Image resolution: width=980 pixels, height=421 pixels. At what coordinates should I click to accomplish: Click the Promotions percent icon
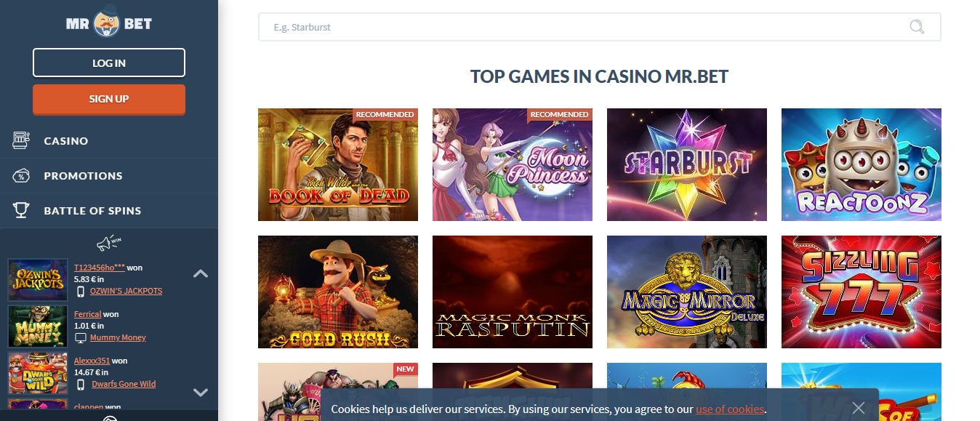[x=21, y=175]
